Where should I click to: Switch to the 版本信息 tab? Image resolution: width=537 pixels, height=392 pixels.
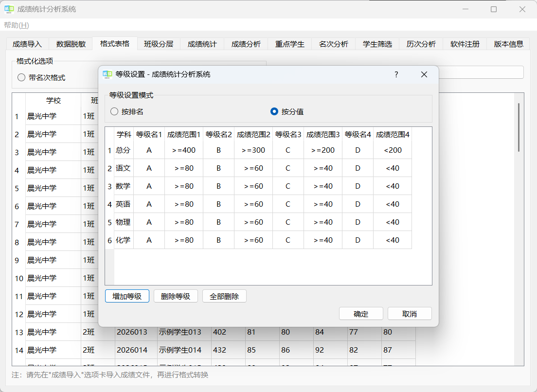coord(509,44)
